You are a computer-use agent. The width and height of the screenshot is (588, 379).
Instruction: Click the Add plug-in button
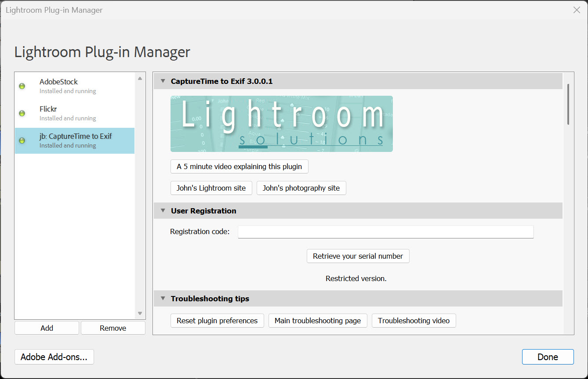coord(47,328)
